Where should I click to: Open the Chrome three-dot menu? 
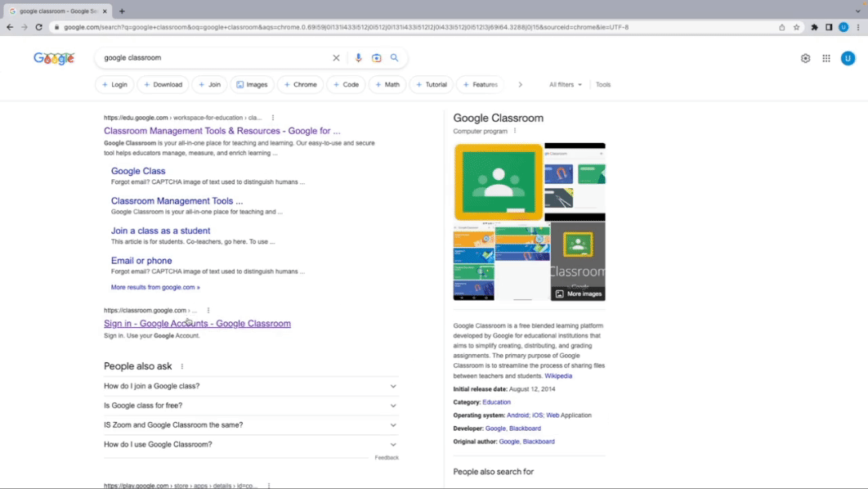(858, 27)
